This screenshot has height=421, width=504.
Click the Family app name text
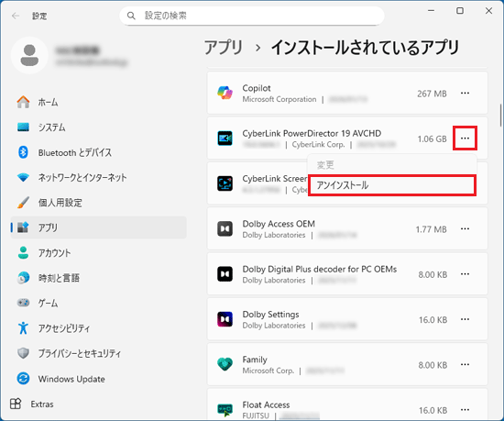point(255,360)
